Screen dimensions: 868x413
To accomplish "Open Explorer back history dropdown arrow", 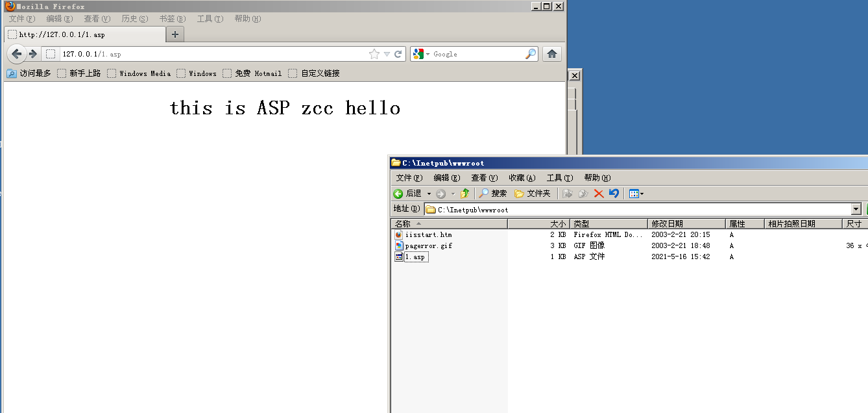I will point(429,194).
